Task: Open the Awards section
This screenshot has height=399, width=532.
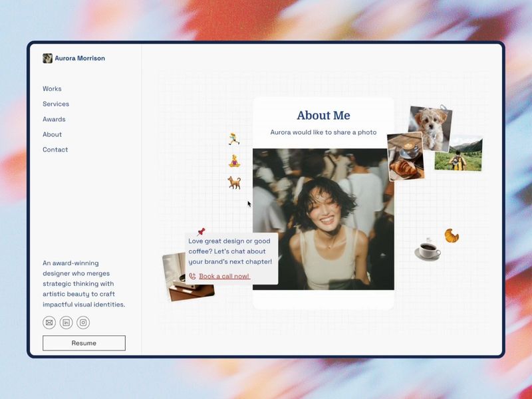Action: coord(54,119)
